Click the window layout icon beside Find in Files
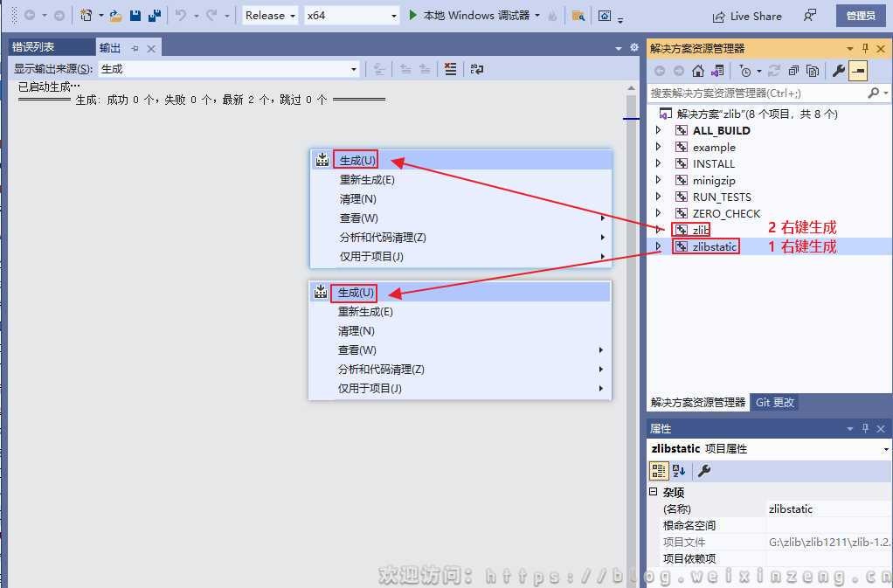The height and width of the screenshot is (588, 893). click(x=605, y=16)
